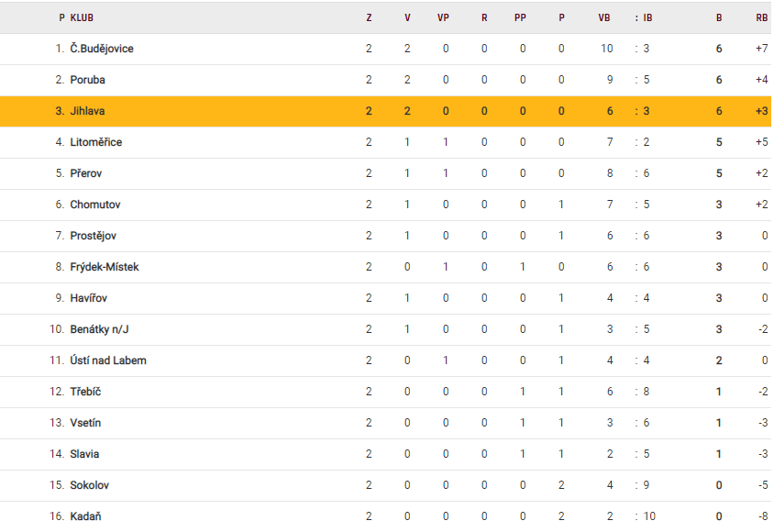The image size is (774, 532).
Task: Open the Prostějov team link
Action: point(94,236)
